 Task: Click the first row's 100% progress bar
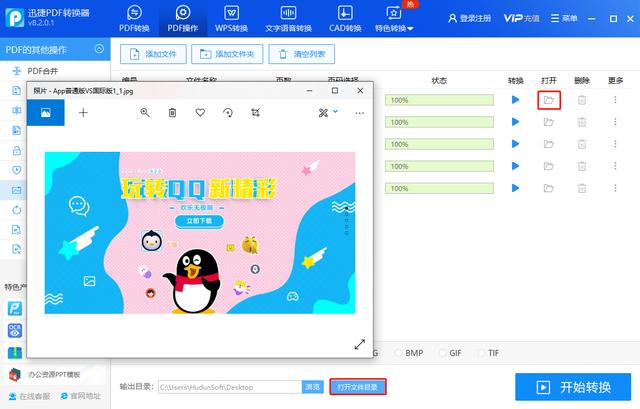coord(439,100)
